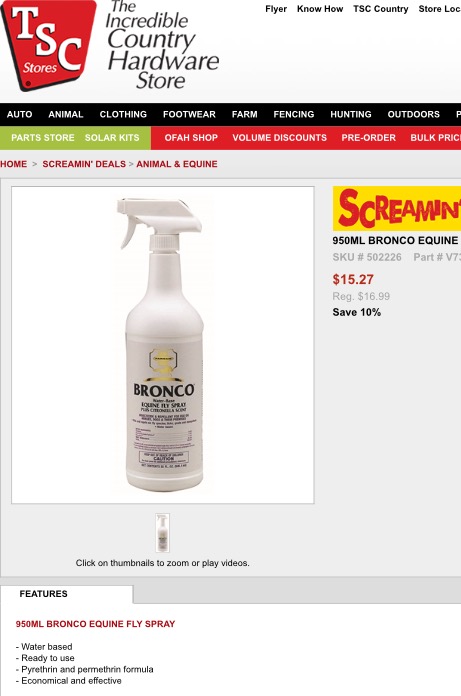Open the Farm menu item
The height and width of the screenshot is (696, 461).
tap(244, 115)
